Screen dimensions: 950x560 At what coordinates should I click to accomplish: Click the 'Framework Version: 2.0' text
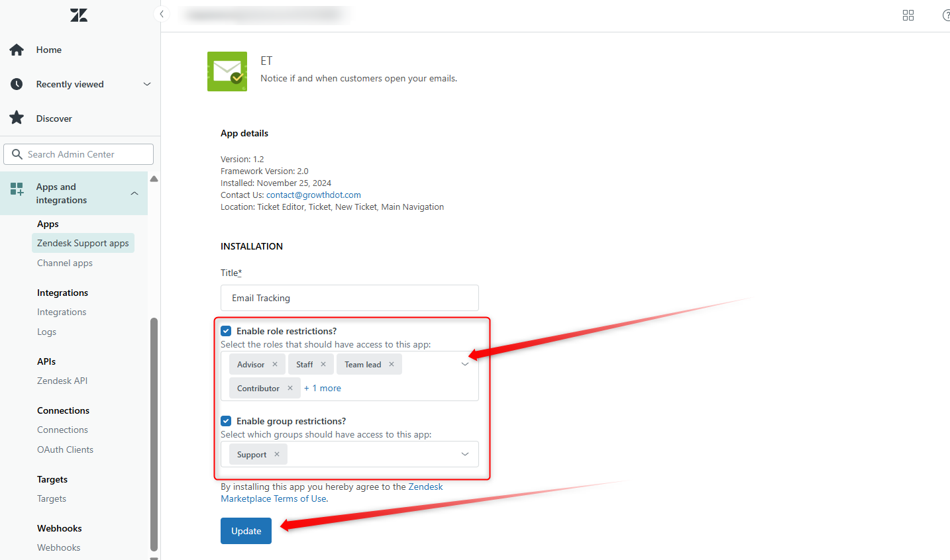(x=264, y=171)
